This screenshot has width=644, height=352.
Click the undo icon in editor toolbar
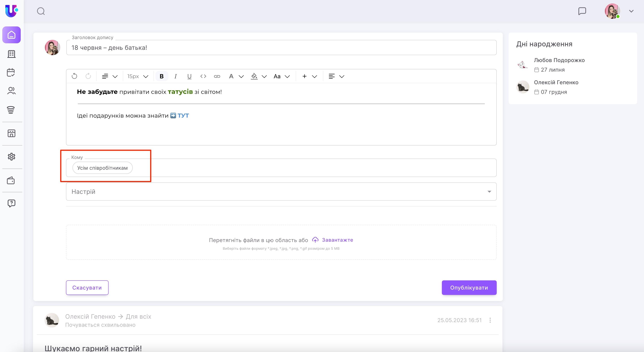pos(74,76)
